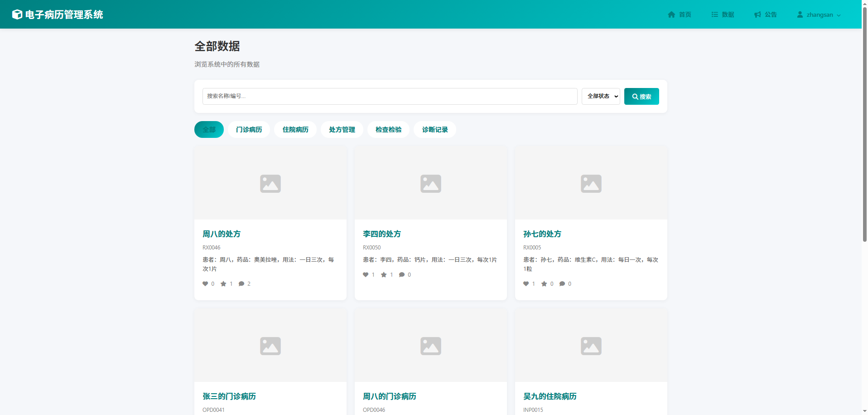Viewport: 868px width, 415px height.
Task: Click record number RX0050
Action: pos(372,248)
